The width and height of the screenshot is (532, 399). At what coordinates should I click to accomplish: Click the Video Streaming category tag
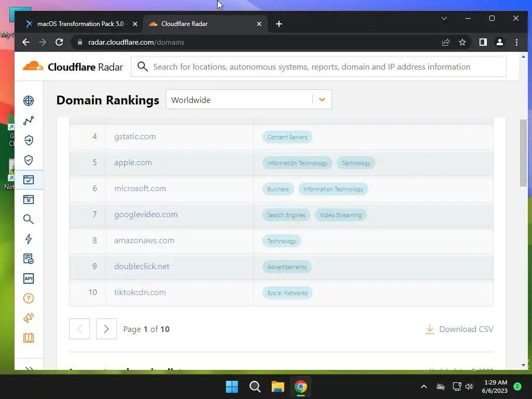341,215
